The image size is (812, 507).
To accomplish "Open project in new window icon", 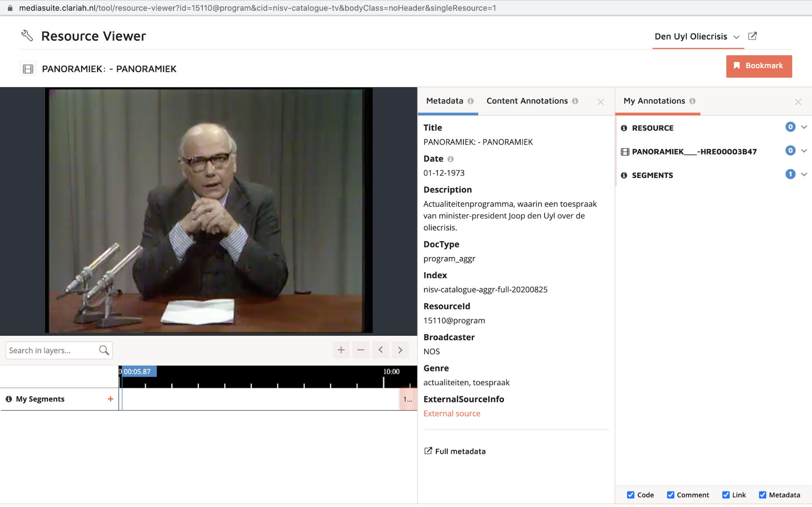I will pyautogui.click(x=752, y=36).
